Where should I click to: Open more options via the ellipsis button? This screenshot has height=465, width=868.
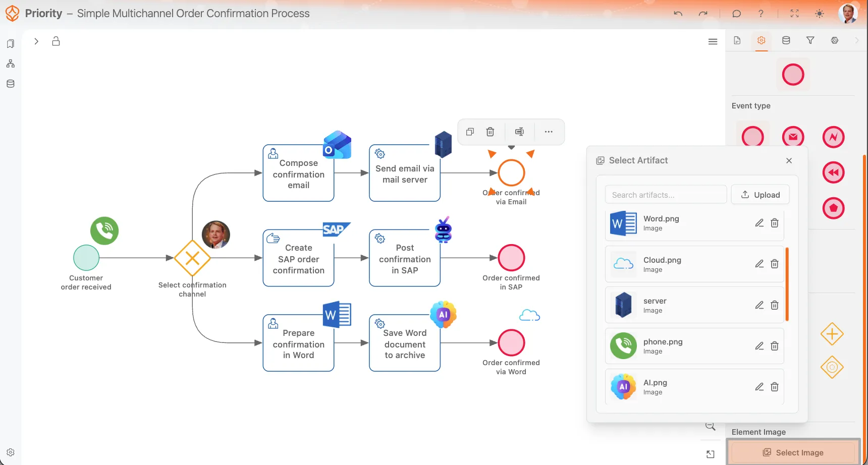tap(549, 132)
